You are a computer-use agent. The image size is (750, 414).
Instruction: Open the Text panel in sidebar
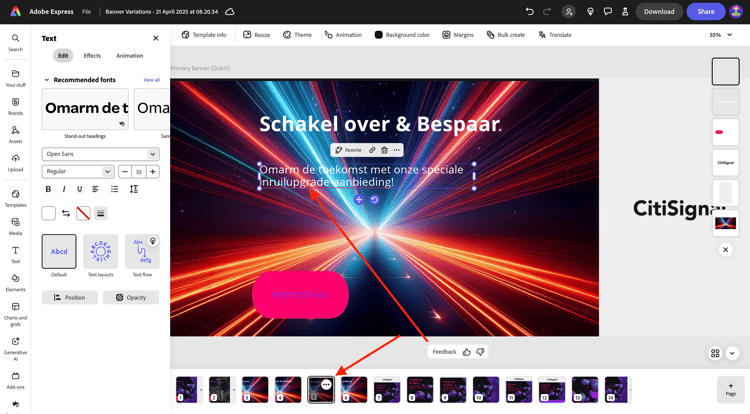(x=15, y=254)
